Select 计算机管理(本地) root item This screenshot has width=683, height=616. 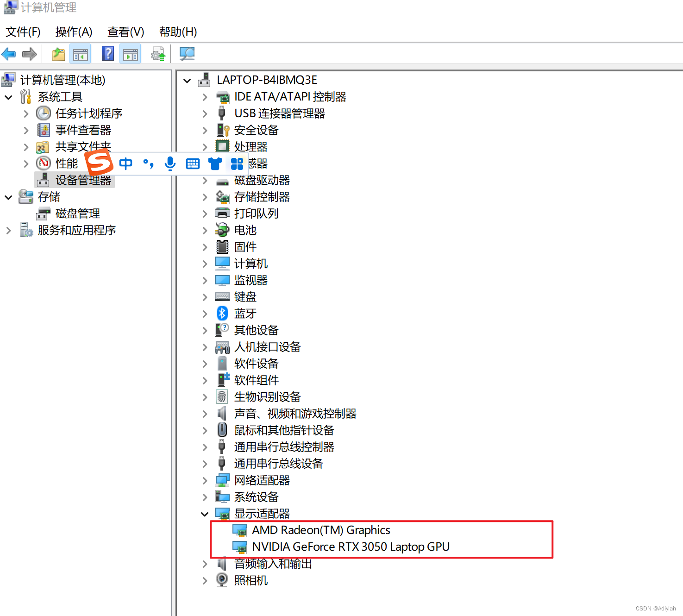click(x=63, y=80)
